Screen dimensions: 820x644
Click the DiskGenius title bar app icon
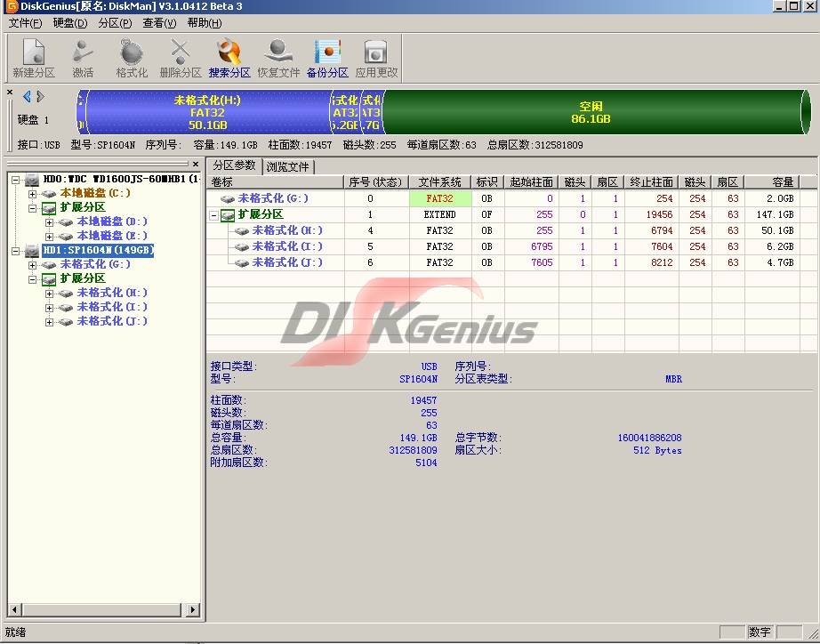[x=11, y=7]
